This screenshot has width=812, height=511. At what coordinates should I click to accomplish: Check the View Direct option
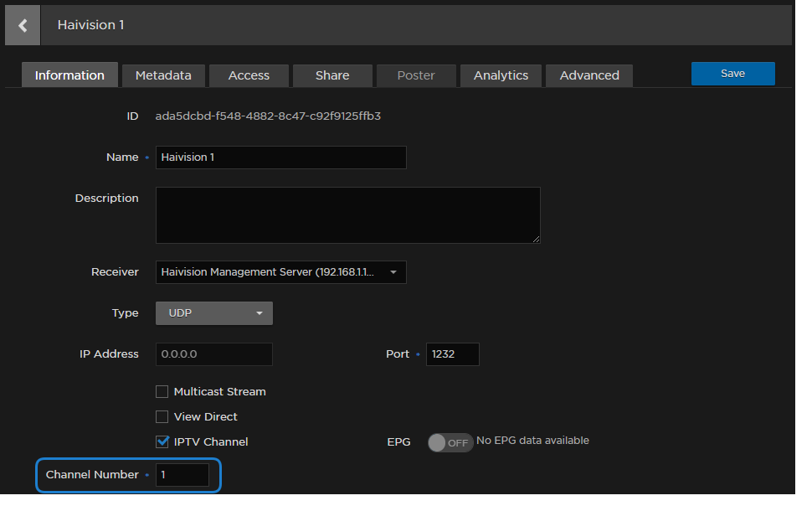[x=162, y=416]
